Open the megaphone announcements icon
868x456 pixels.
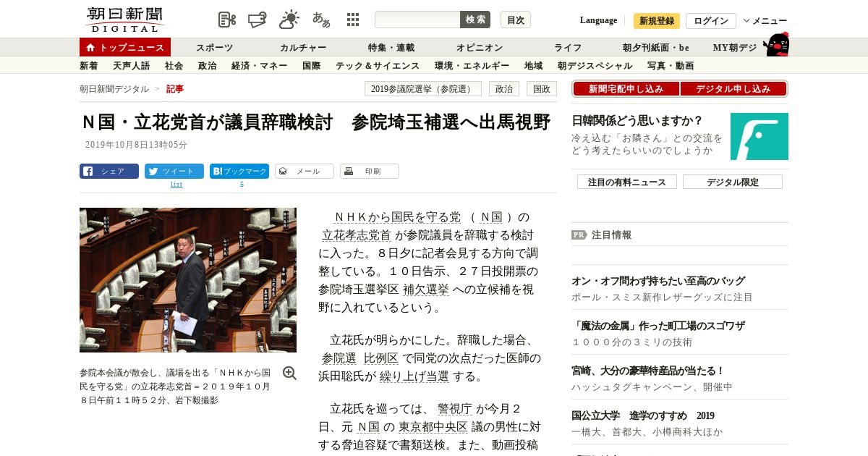(x=258, y=20)
